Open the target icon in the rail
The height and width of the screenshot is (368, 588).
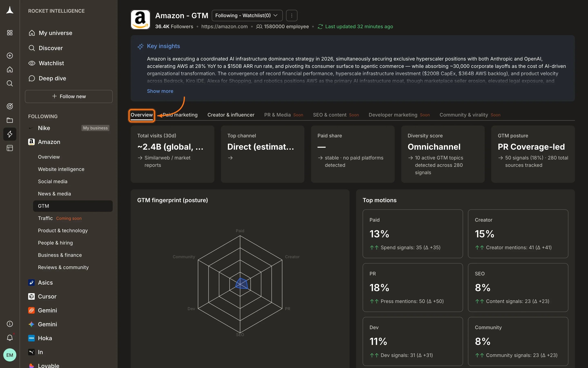10,106
